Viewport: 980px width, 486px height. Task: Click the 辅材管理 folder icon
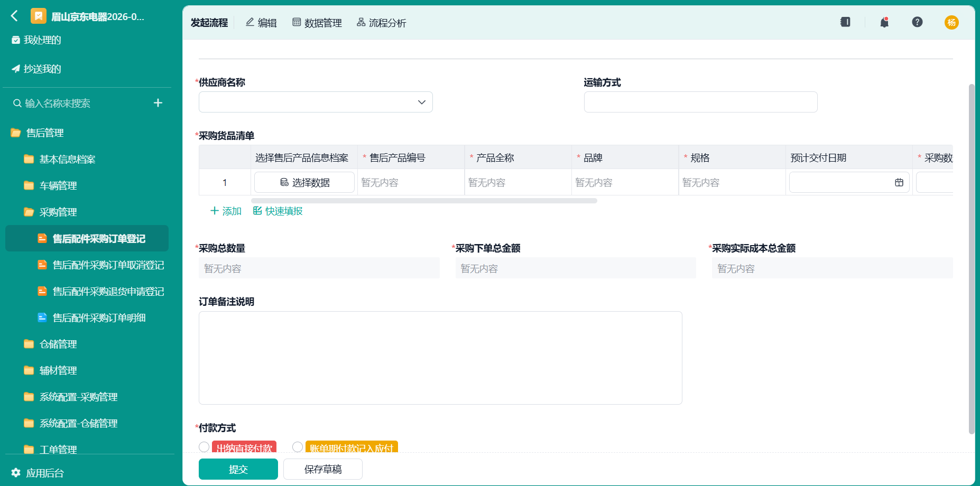29,370
